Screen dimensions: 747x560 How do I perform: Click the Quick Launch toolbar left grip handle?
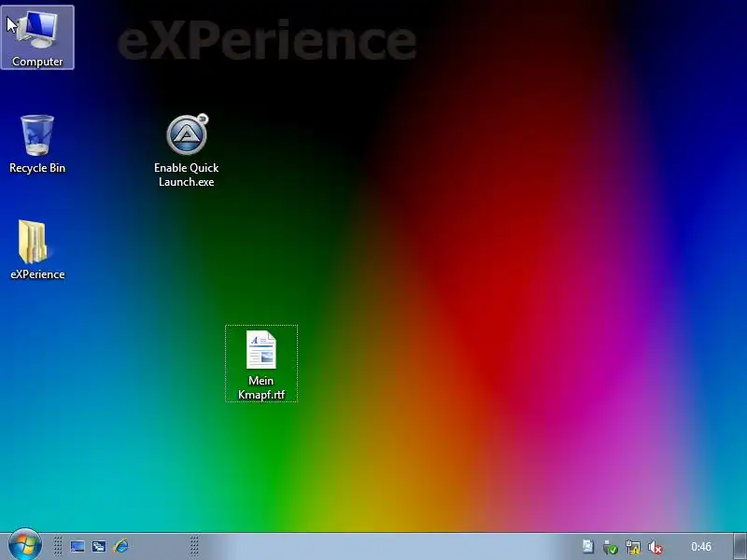coord(58,546)
